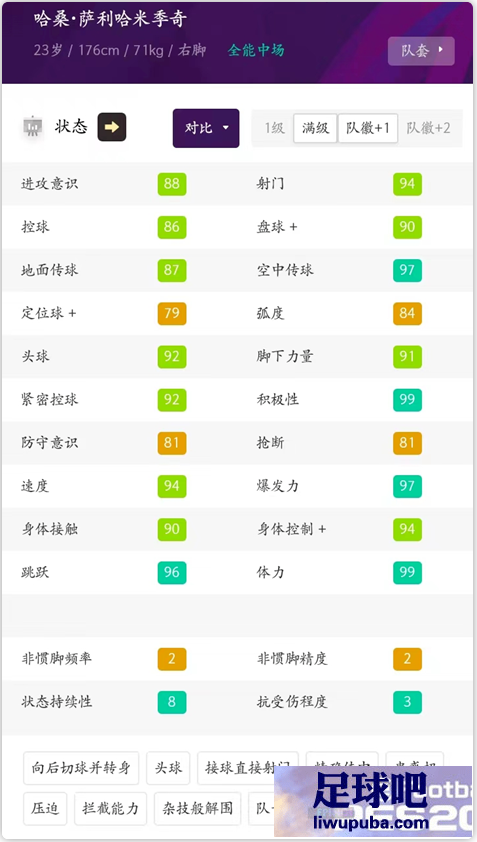Click the 向后切球并转身 skill tag

click(x=81, y=768)
